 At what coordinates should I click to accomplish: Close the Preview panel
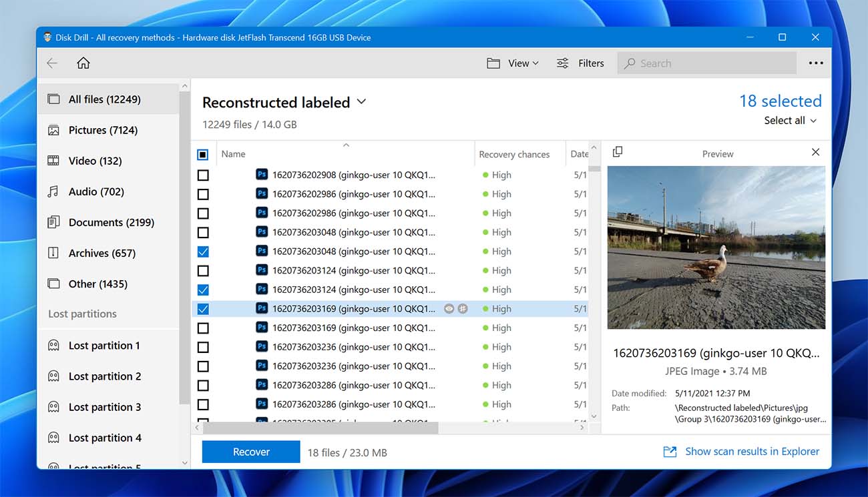pyautogui.click(x=815, y=152)
